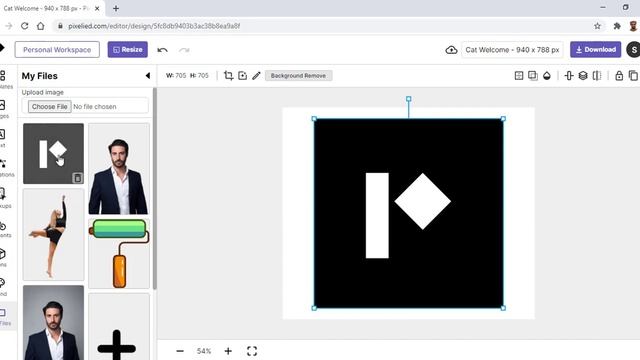Close the Cat Welcome browser tab
Screen dimensions: 640x360
[97, 8]
